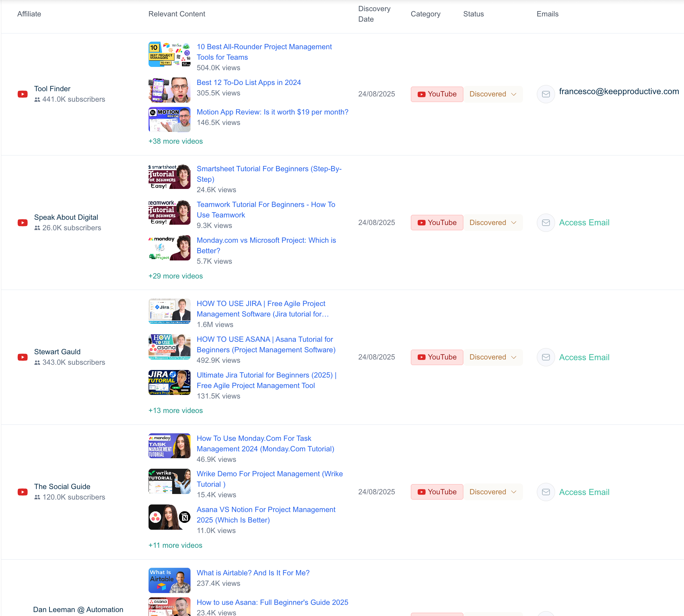Click envelope icon in The Social Guide row

[546, 492]
